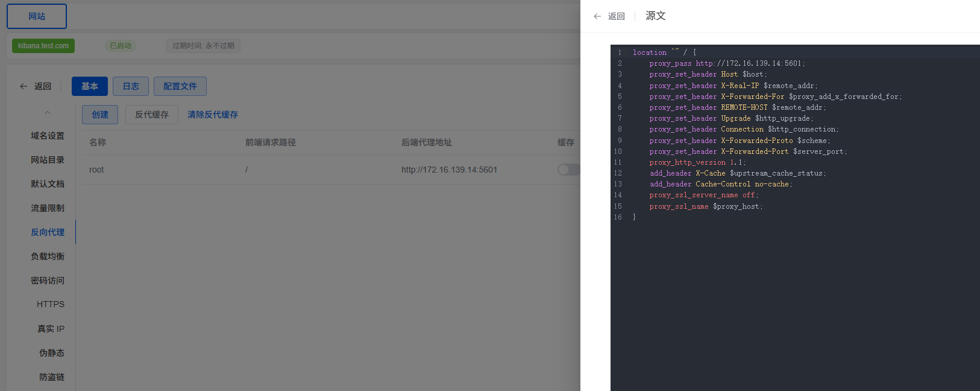Image resolution: width=980 pixels, height=391 pixels.
Task: Click the location ^~ / line in editor
Action: 664,52
